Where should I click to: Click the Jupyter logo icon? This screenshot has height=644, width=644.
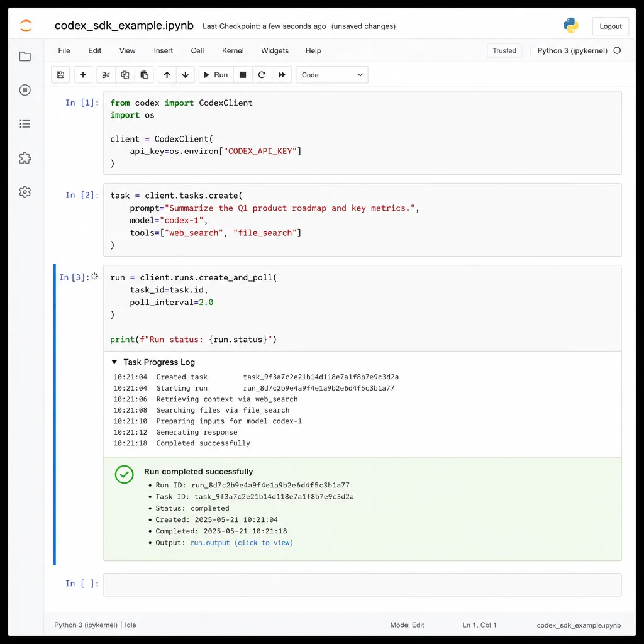(x=25, y=25)
